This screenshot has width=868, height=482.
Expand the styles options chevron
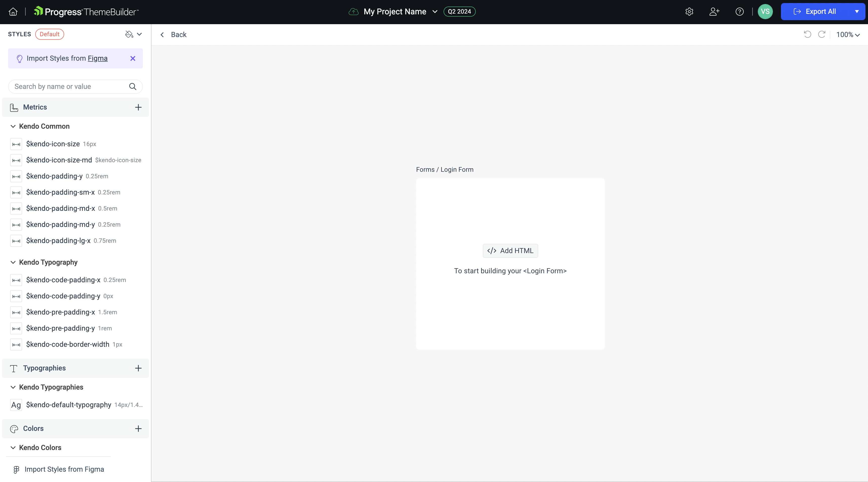(x=139, y=35)
